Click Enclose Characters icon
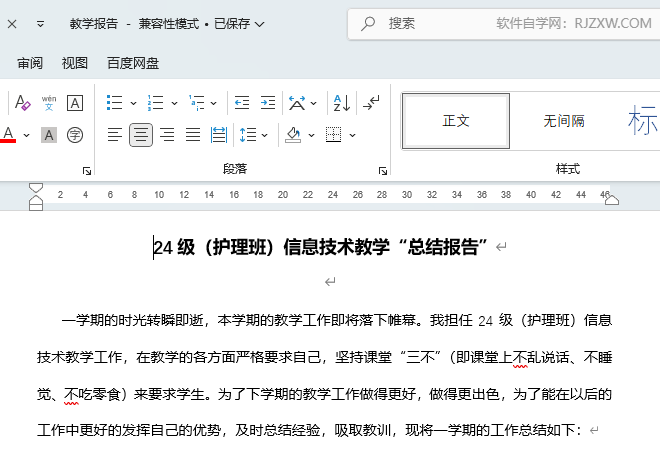Image resolution: width=660 pixels, height=456 pixels. coord(75,135)
